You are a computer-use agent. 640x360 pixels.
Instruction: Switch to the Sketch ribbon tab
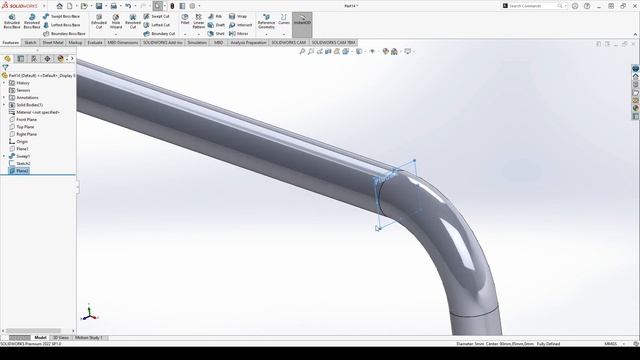pyautogui.click(x=30, y=42)
